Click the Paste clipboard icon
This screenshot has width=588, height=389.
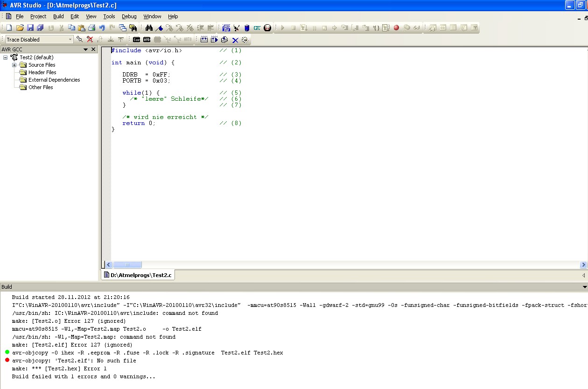[x=81, y=28]
